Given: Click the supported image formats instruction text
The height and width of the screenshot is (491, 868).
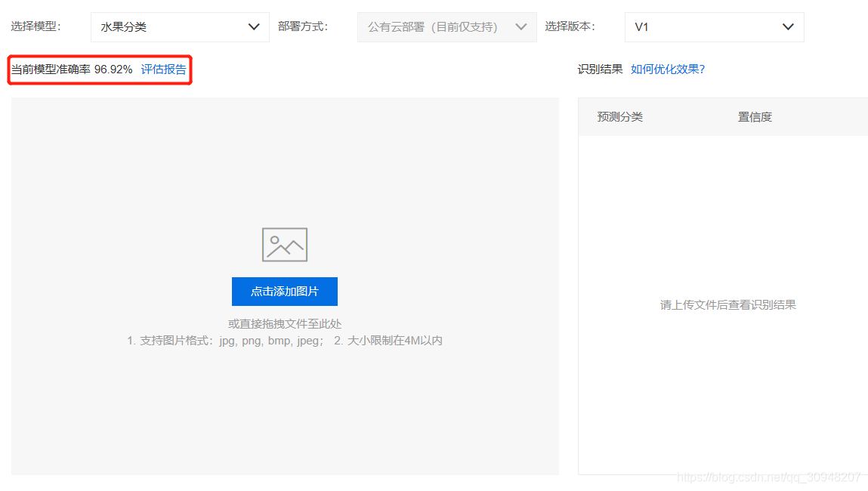Looking at the screenshot, I should [x=284, y=340].
